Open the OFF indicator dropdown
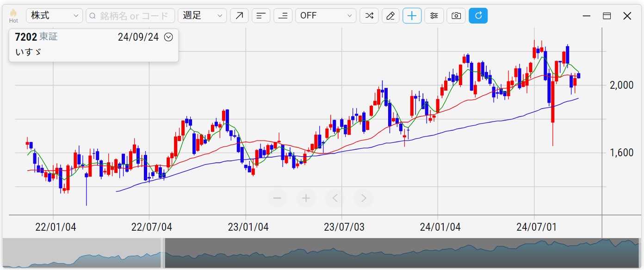 pos(326,16)
